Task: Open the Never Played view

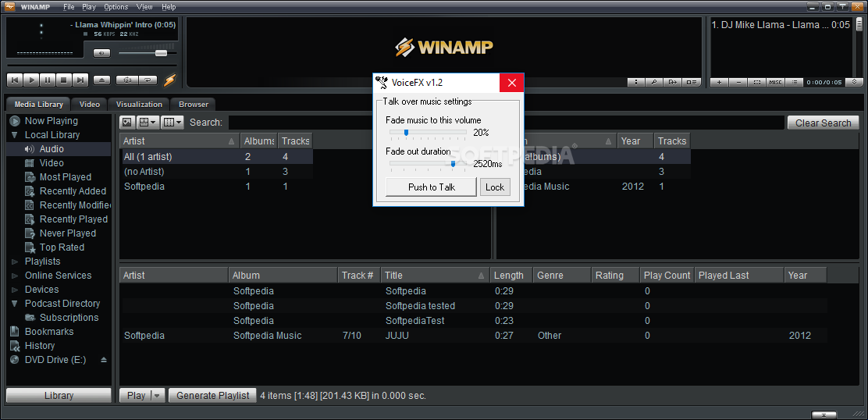Action: [68, 233]
